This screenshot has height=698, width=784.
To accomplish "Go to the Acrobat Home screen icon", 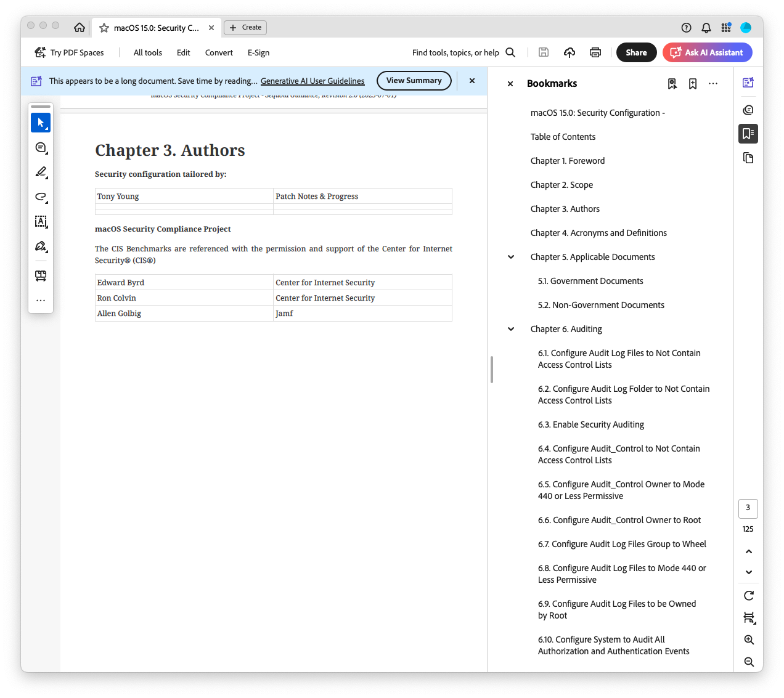I will click(x=80, y=28).
